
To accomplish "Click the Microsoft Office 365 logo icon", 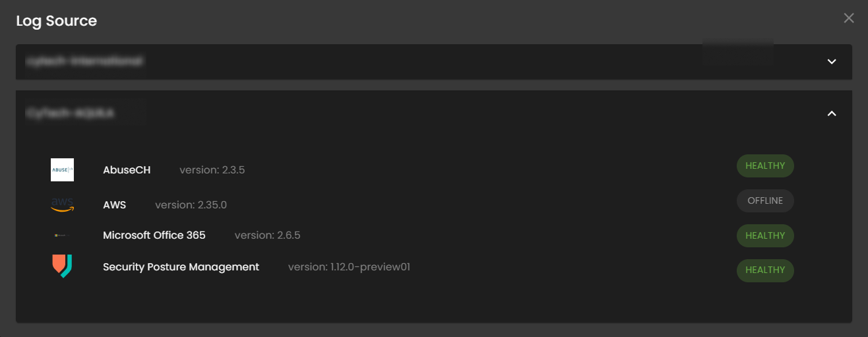I will click(x=62, y=235).
